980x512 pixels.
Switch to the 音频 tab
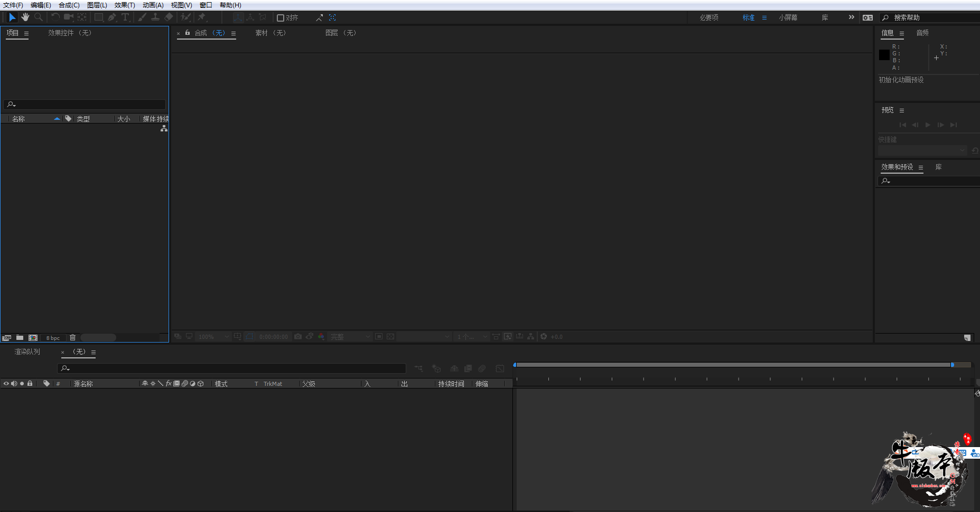(922, 33)
